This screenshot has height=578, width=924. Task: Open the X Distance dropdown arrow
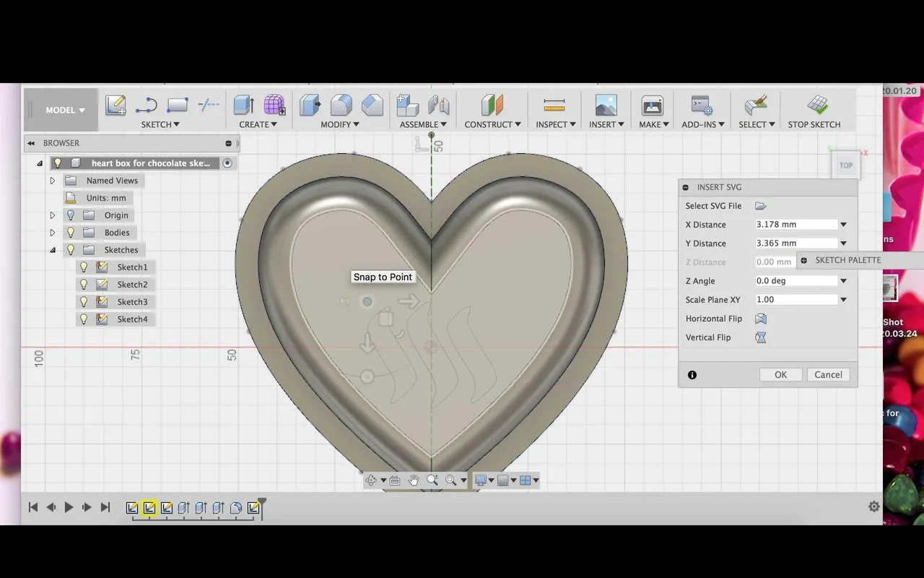[x=843, y=225]
